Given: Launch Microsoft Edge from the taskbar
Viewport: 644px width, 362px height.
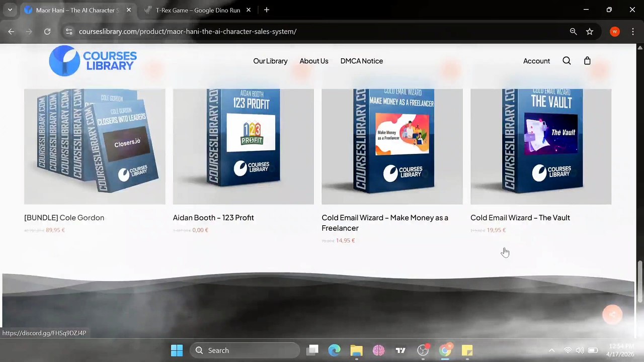Looking at the screenshot, I should tap(334, 350).
